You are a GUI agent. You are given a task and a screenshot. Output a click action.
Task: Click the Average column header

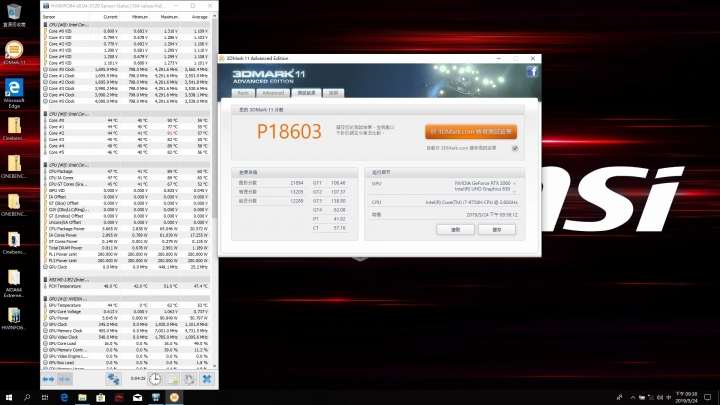pyautogui.click(x=195, y=17)
